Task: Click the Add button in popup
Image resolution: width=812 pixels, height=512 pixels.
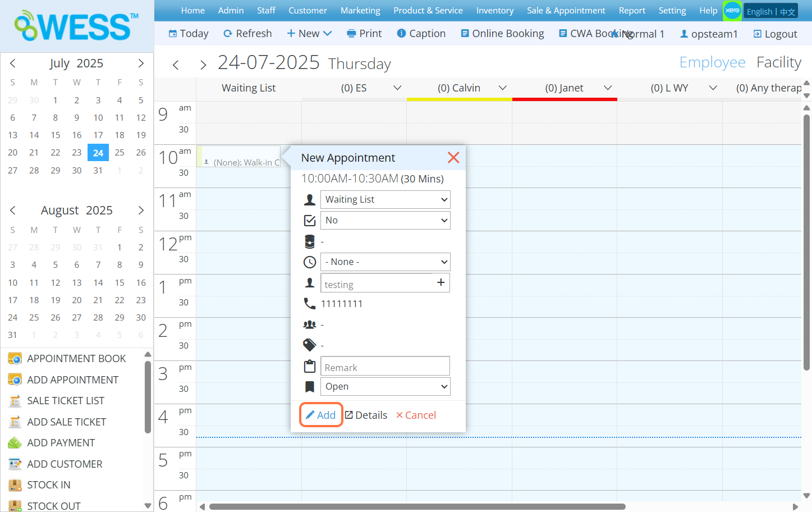Action: 321,415
